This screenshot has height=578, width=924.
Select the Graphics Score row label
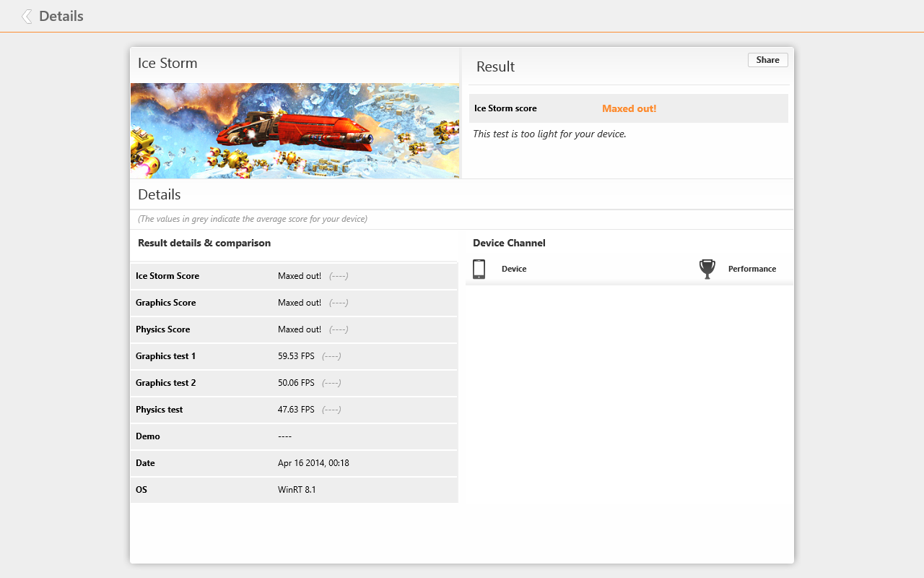pos(165,303)
